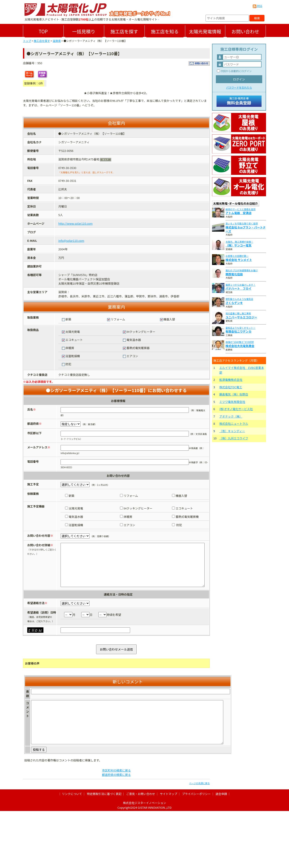Open 施工店を探す navigation tab
Viewport: 289px width, 868px height.
124,31
